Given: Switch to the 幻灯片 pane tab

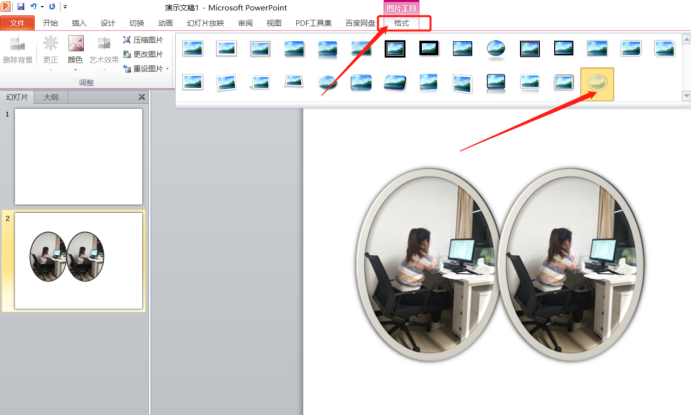Looking at the screenshot, I should (17, 97).
